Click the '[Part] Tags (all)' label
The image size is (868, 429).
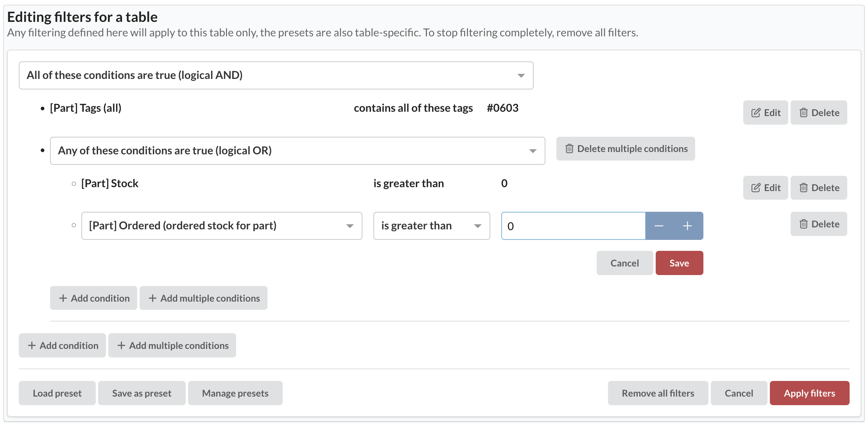[x=86, y=108]
